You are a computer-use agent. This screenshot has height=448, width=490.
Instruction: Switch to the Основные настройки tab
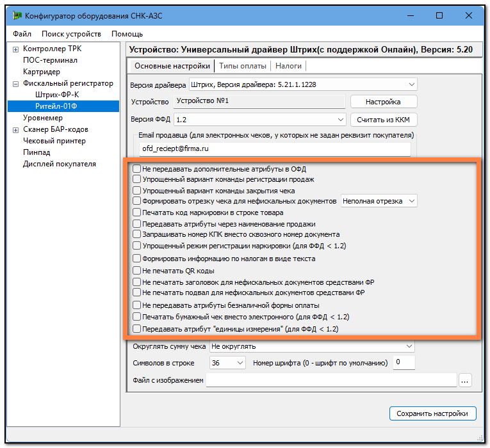172,66
